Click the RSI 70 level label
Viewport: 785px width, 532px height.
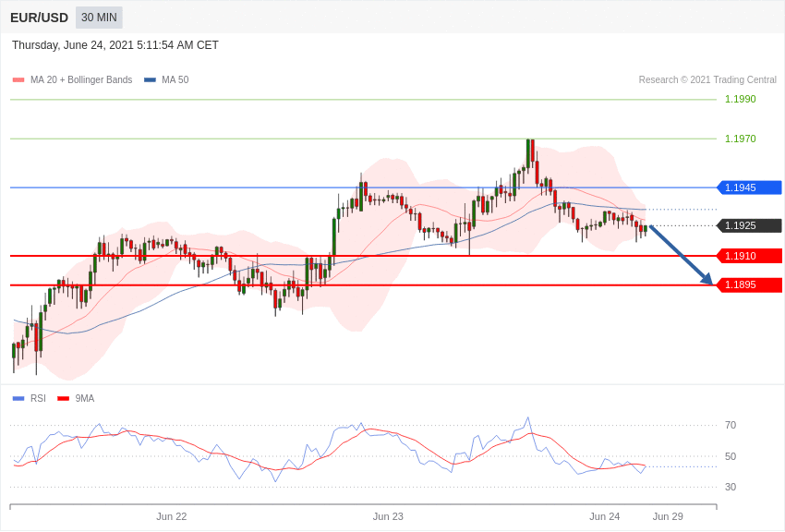pos(731,426)
